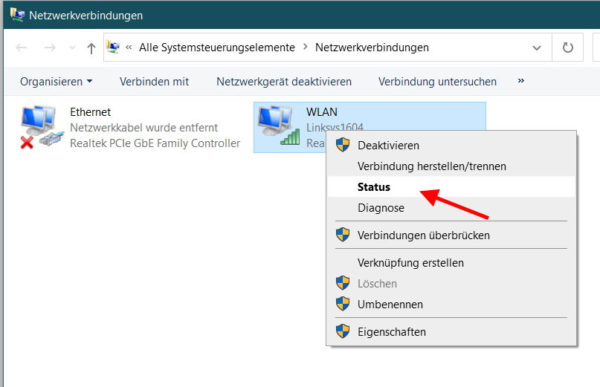This screenshot has height=387, width=600.
Task: Click the Netzwerkverbindungen breadcrumb
Action: [x=372, y=47]
